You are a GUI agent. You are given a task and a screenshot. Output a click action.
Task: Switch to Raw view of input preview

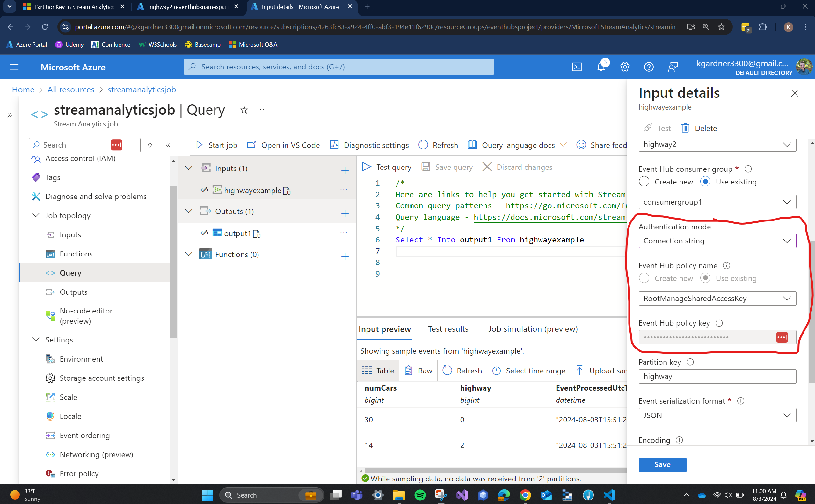pyautogui.click(x=418, y=371)
